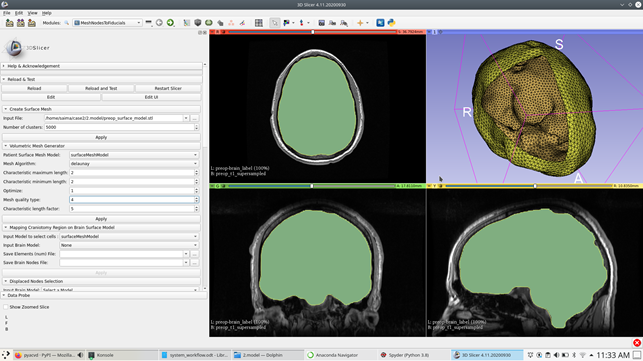Viewport: 643px width, 361px height.
Task: Click the Mesh quality type field
Action: click(x=134, y=200)
